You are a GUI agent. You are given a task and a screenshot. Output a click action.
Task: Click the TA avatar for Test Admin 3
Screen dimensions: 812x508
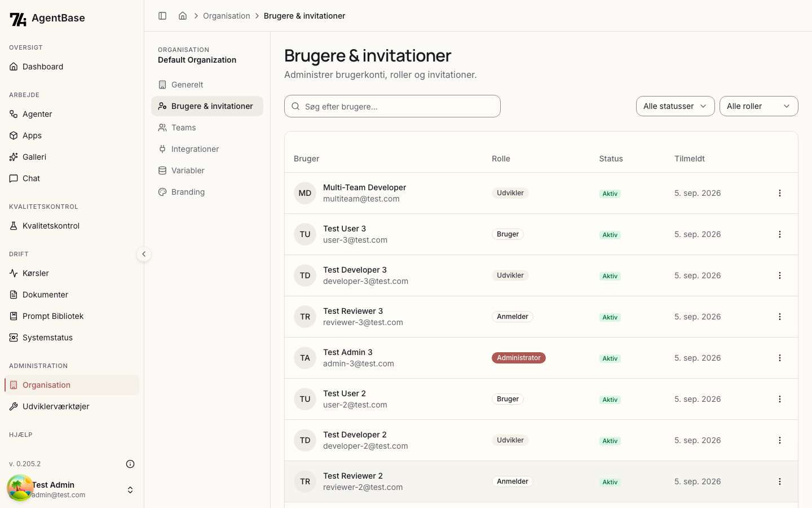pyautogui.click(x=305, y=358)
